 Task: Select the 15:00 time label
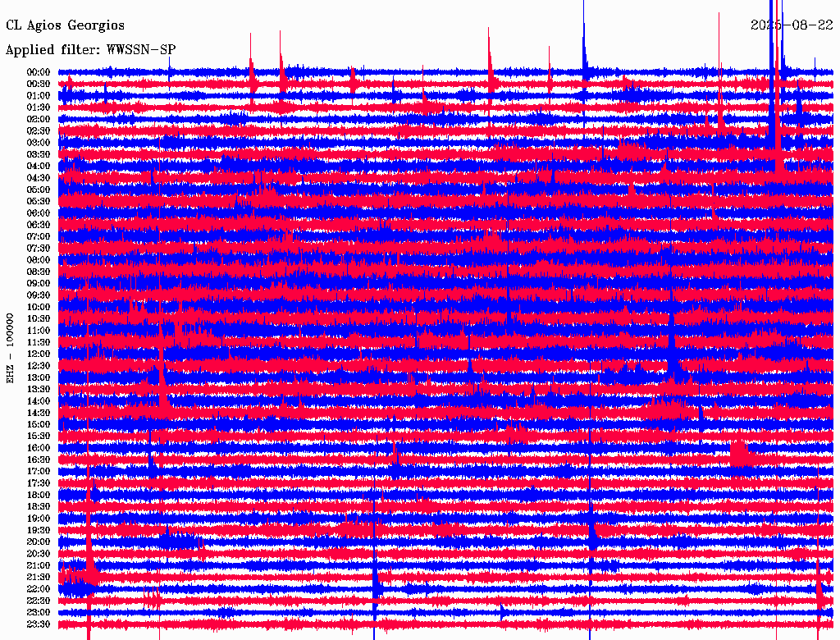[x=39, y=424]
